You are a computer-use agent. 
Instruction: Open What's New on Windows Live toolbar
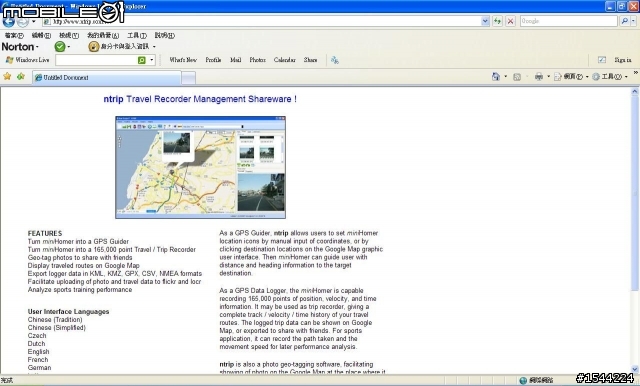(x=183, y=60)
